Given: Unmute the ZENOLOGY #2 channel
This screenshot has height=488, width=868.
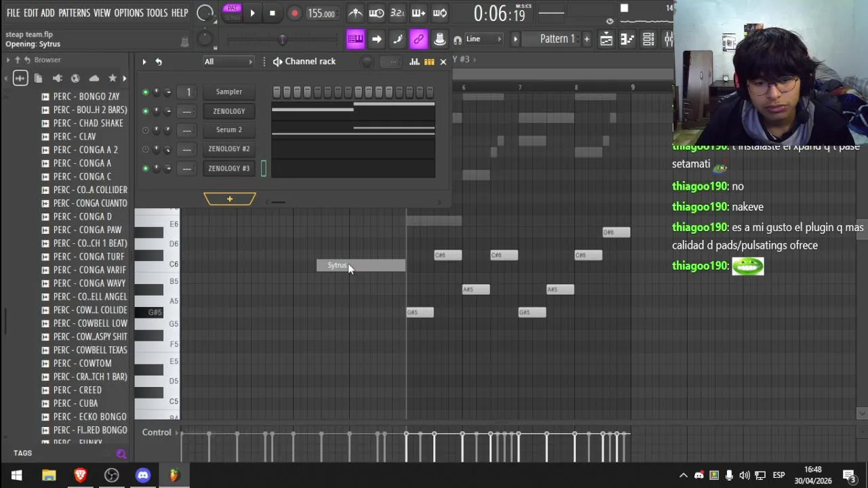Looking at the screenshot, I should [x=145, y=149].
